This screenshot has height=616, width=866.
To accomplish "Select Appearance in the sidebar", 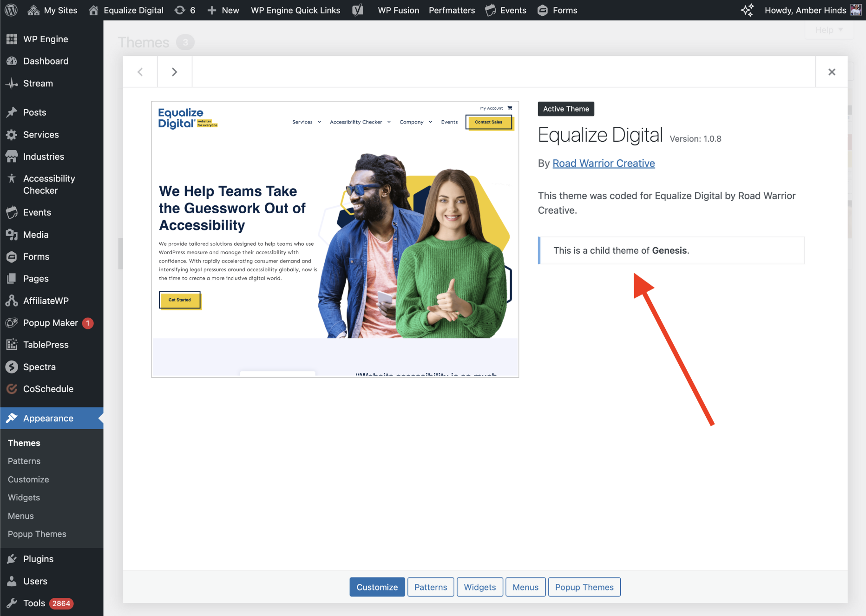I will [52, 418].
